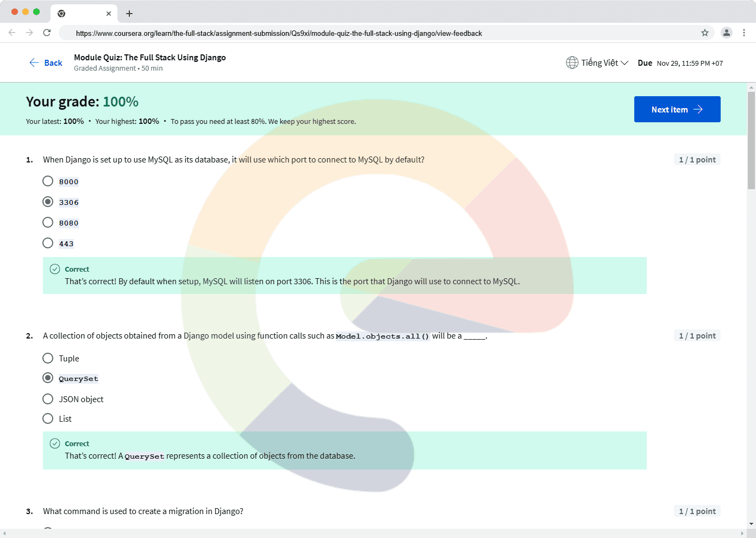Click question 2's '1 / 1 point' badge
Screen dimensions: 756x538
(697, 336)
